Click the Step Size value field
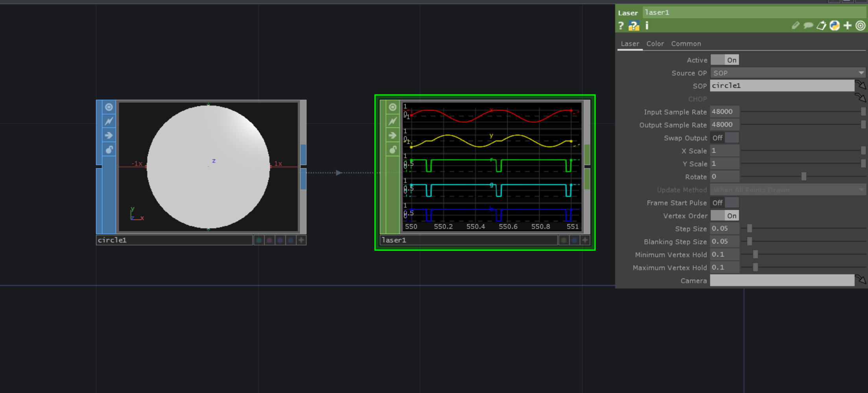This screenshot has width=868, height=393. coord(724,229)
